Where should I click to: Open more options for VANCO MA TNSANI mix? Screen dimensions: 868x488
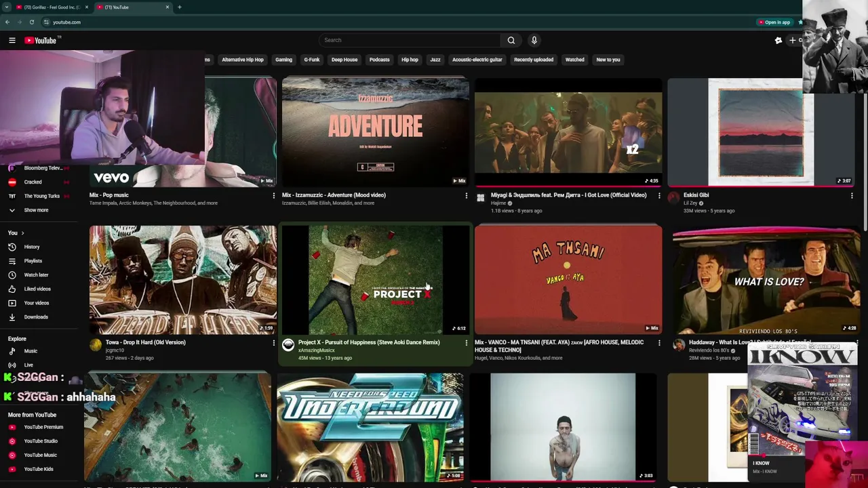658,343
